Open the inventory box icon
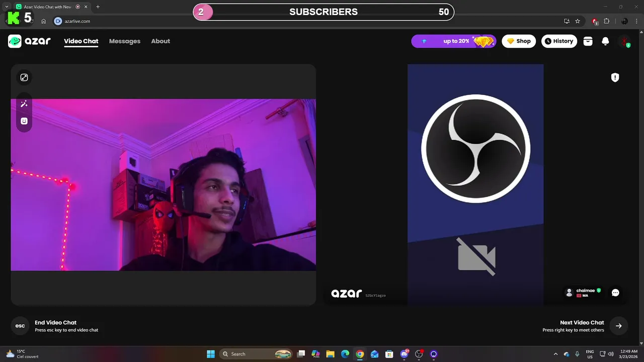Viewport: 644px width, 362px height. coord(588,41)
